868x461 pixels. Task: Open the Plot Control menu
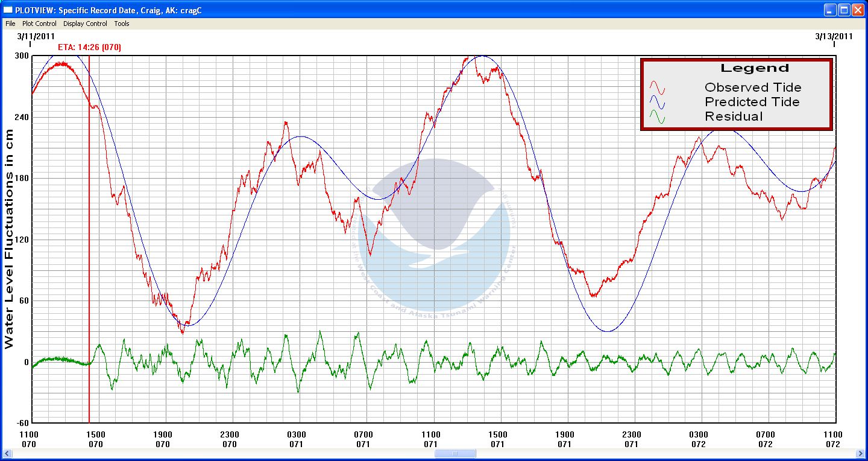(39, 24)
